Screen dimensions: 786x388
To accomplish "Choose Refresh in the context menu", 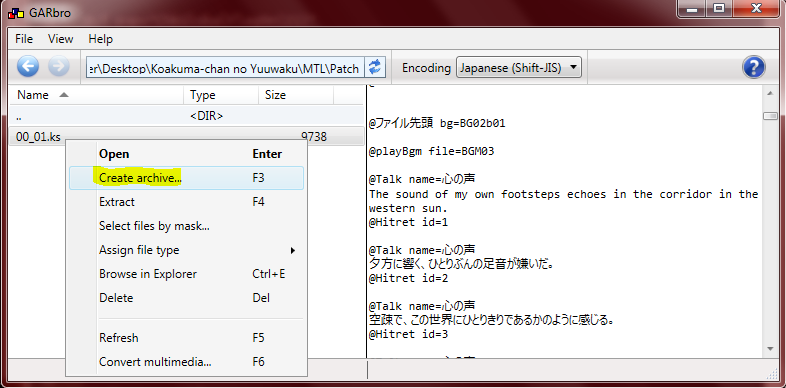I will (x=186, y=338).
